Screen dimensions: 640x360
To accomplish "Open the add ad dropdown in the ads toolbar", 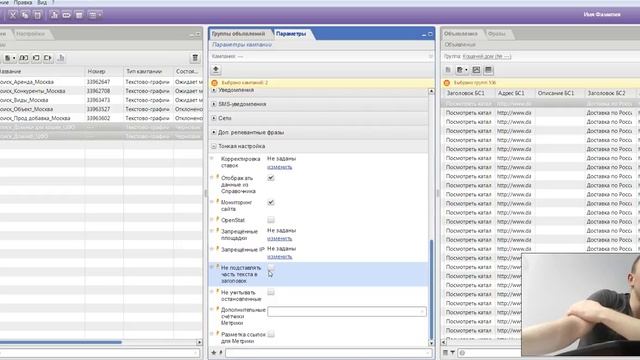I will pyautogui.click(x=462, y=70).
